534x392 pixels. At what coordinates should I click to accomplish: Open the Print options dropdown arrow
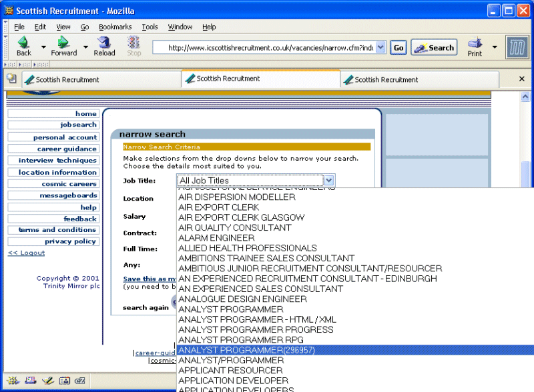(x=495, y=47)
